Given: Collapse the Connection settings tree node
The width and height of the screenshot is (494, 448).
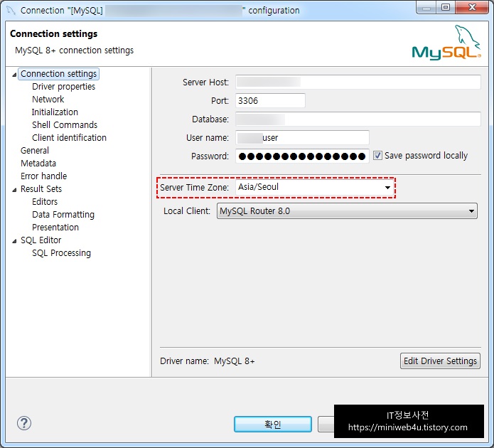Looking at the screenshot, I should 14,75.
